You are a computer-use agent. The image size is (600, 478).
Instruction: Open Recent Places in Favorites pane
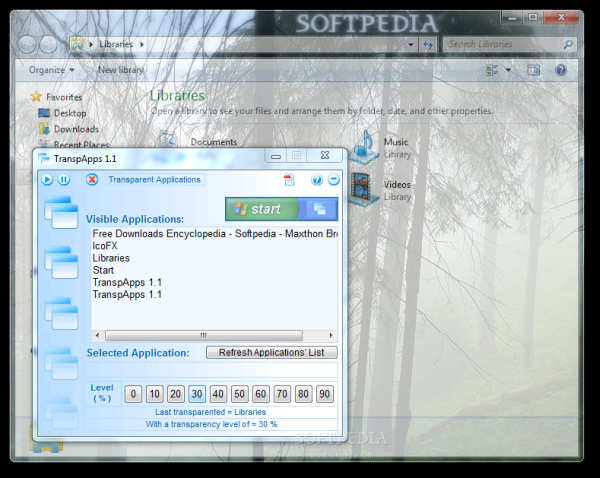(81, 145)
